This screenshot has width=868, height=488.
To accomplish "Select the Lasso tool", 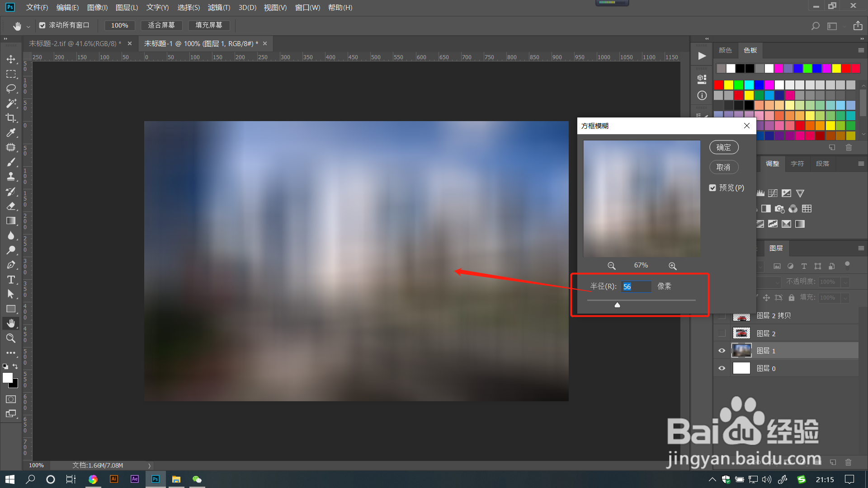I will coord(11,89).
